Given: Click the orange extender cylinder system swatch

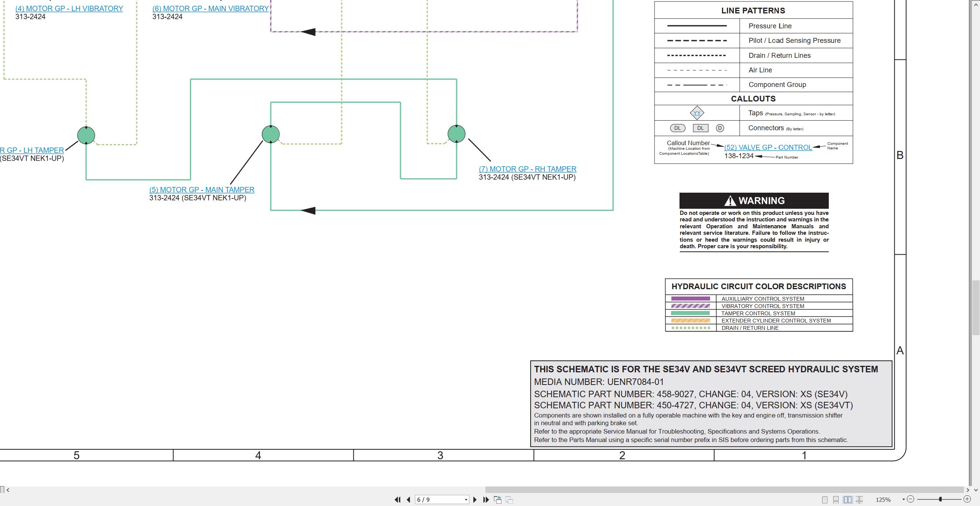Looking at the screenshot, I should point(691,321).
